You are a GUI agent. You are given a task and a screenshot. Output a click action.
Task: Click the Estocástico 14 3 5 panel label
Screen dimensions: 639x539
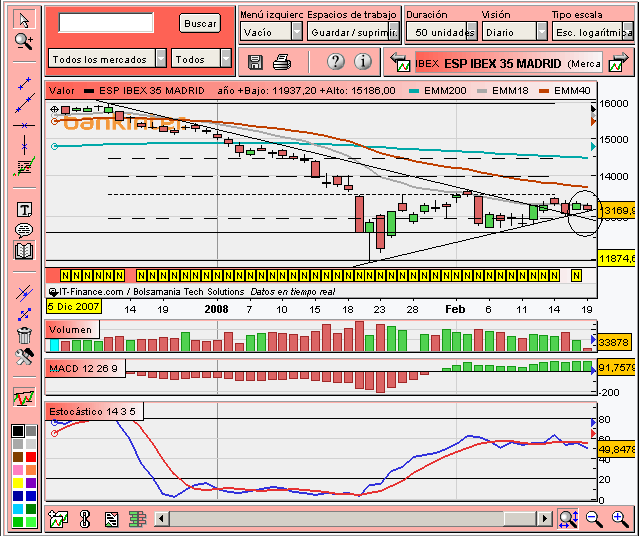coord(93,411)
